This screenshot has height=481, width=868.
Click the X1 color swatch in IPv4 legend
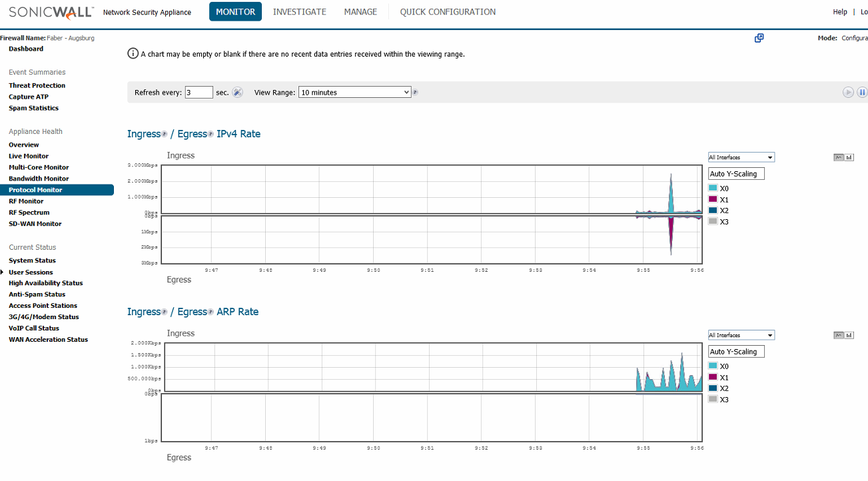pyautogui.click(x=713, y=199)
